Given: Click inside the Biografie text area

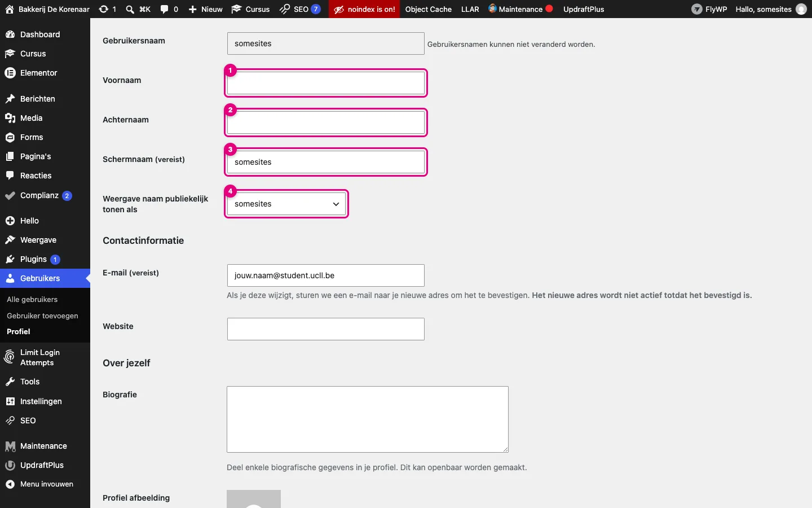Looking at the screenshot, I should point(368,419).
